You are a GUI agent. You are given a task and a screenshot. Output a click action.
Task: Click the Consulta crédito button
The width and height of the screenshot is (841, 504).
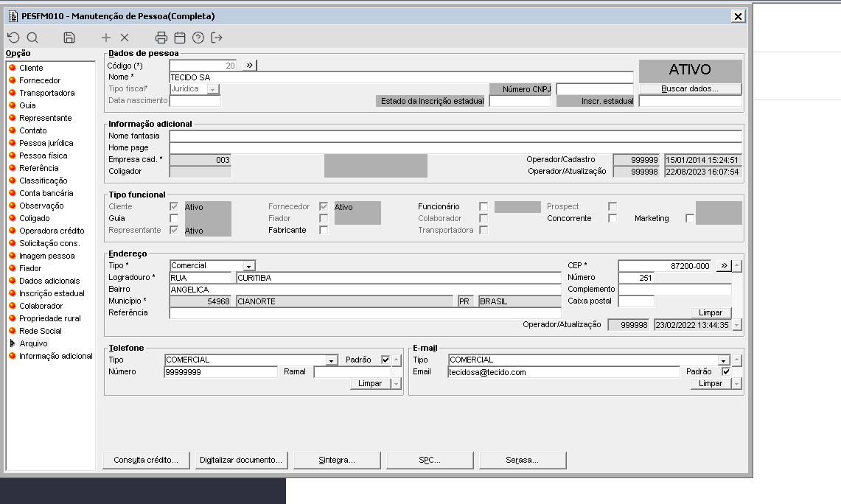pyautogui.click(x=146, y=460)
